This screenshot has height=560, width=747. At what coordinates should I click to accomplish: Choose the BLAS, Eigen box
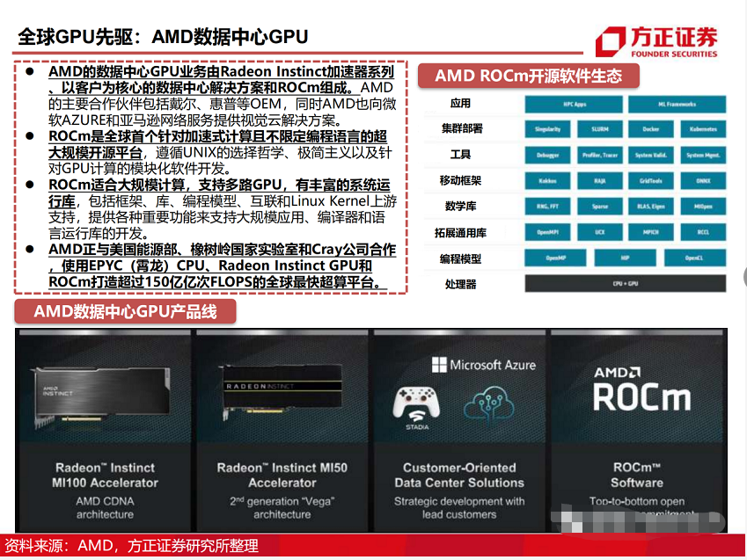pos(651,207)
